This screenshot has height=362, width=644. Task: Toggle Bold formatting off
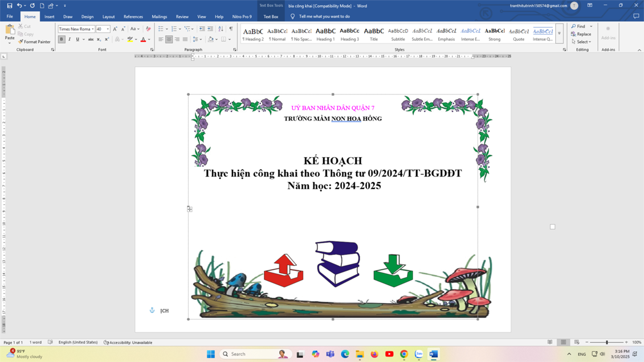coord(62,39)
